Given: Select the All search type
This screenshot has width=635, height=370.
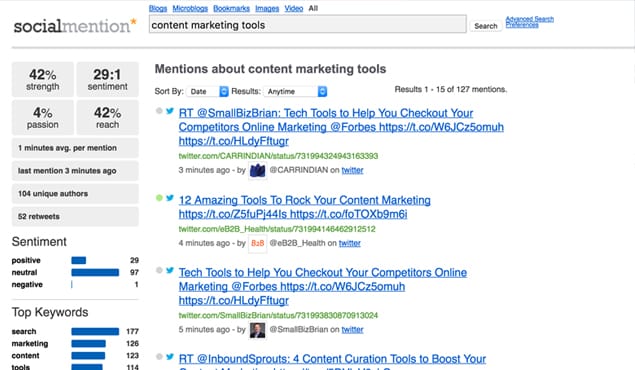Looking at the screenshot, I should coord(313,9).
